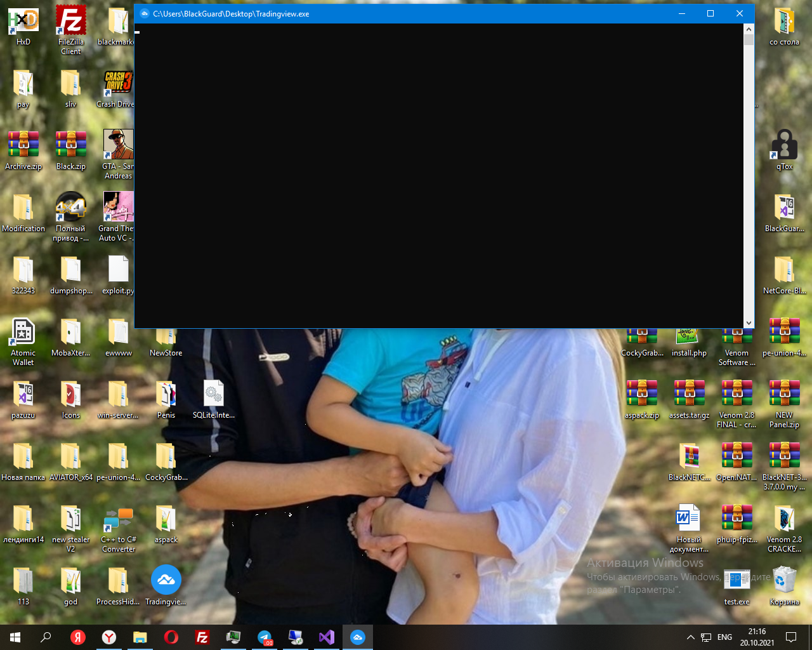
Task: Open taskbar search
Action: point(46,637)
